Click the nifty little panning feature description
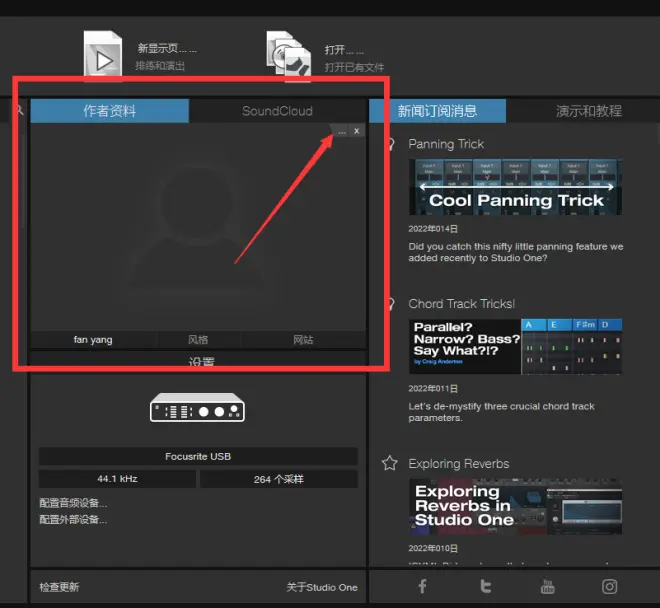The image size is (660, 608). tap(516, 252)
